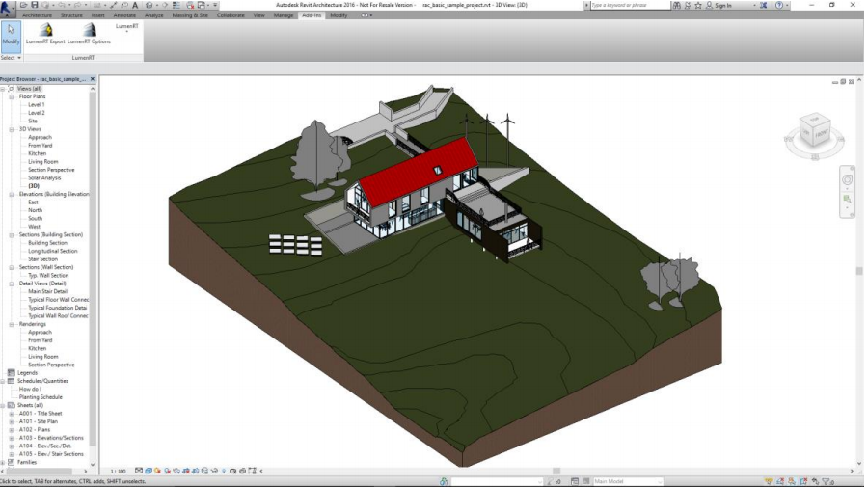Image resolution: width=868 pixels, height=487 pixels.
Task: Click the detail level icon beside scale
Action: click(138, 471)
